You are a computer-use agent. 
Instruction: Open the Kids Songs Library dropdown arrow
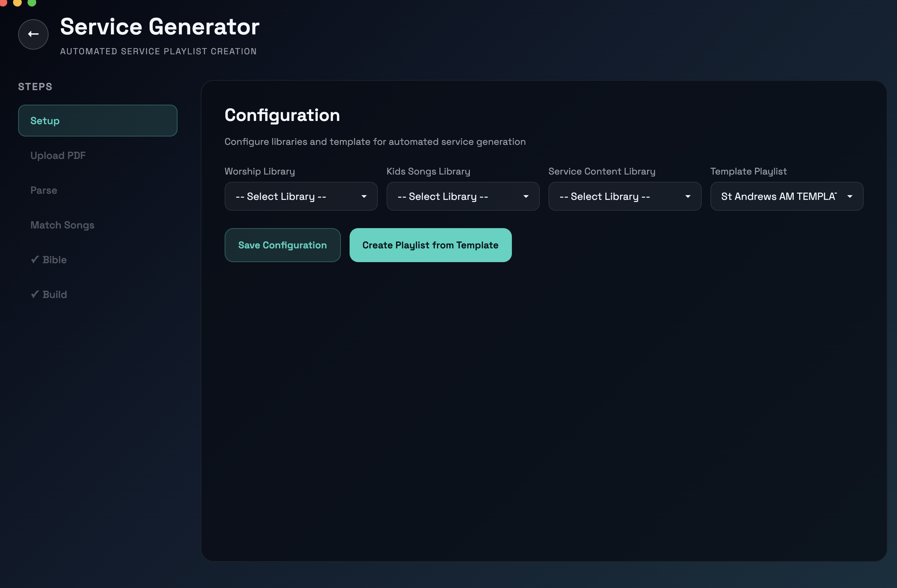(x=526, y=196)
